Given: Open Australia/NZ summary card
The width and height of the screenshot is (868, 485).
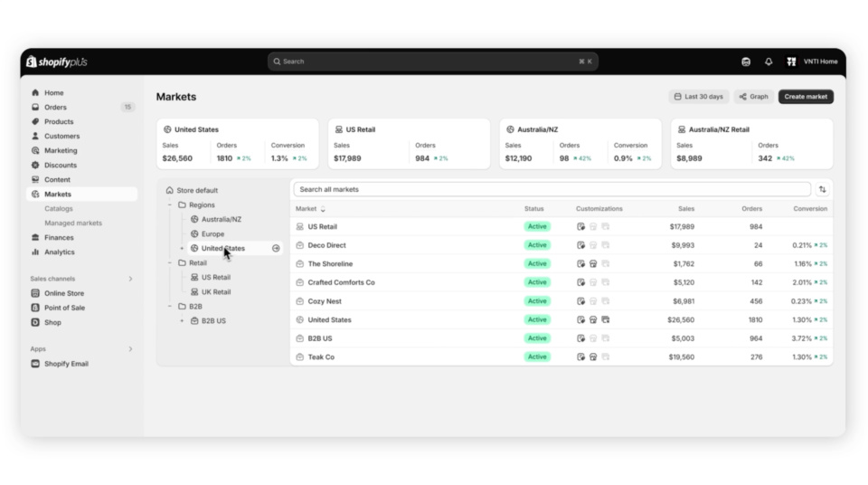Looking at the screenshot, I should (x=580, y=144).
